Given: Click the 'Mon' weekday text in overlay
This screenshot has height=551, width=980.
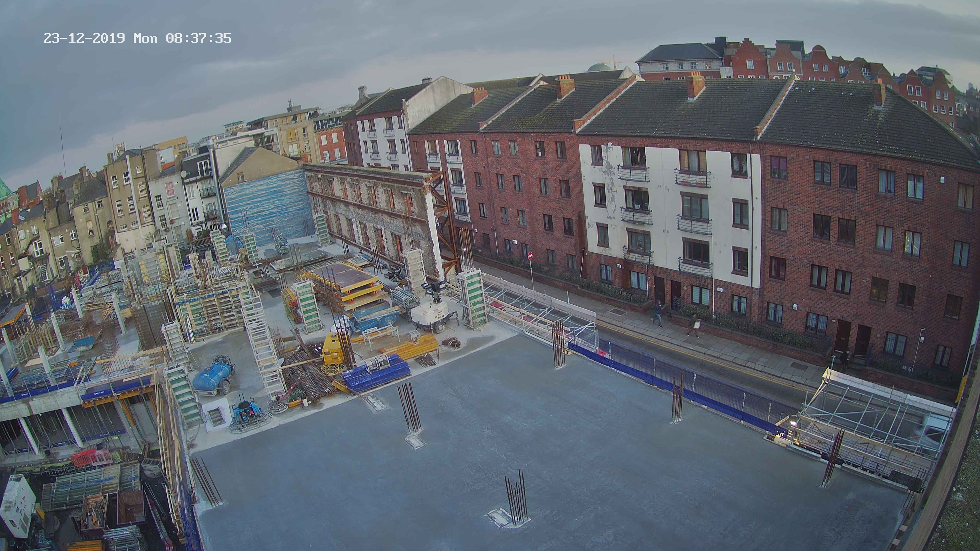Looking at the screenshot, I should (x=145, y=38).
